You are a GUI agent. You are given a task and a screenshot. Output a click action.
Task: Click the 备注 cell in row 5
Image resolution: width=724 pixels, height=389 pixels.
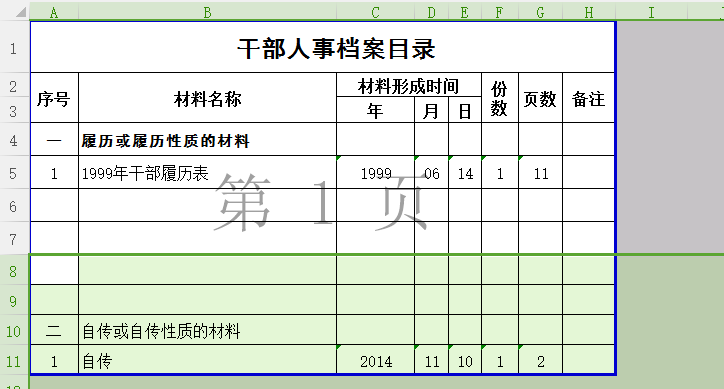click(588, 173)
